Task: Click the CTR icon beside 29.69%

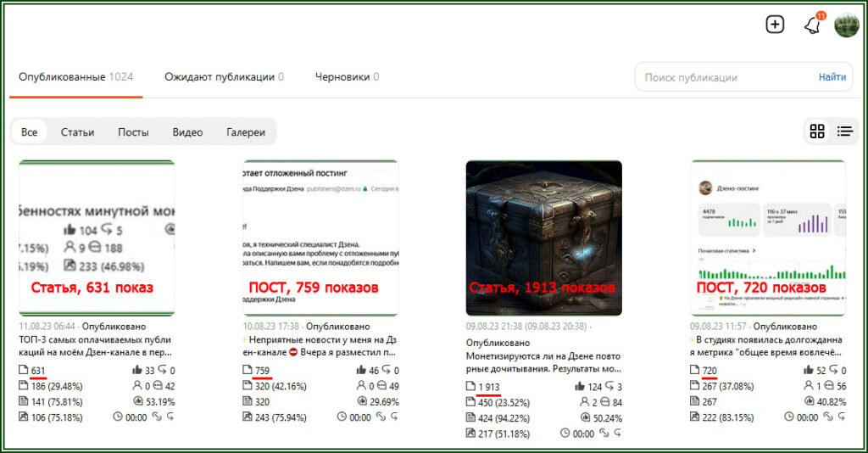Action: [362, 401]
